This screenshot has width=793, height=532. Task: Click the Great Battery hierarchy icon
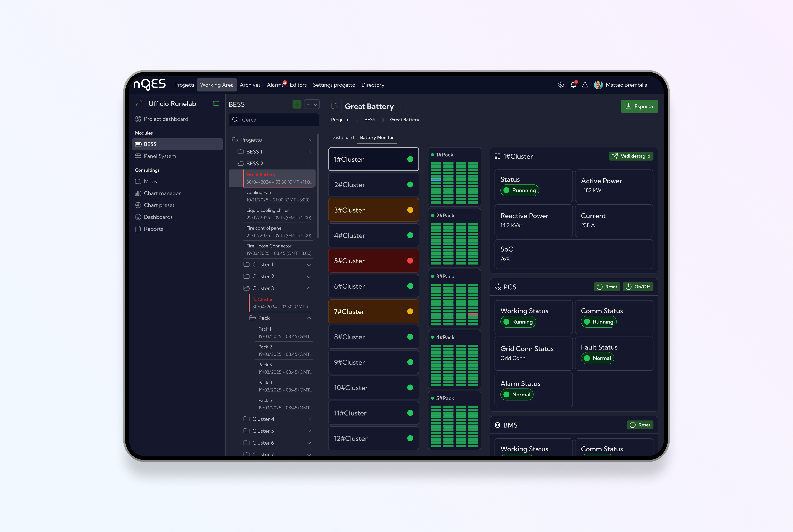click(x=335, y=107)
